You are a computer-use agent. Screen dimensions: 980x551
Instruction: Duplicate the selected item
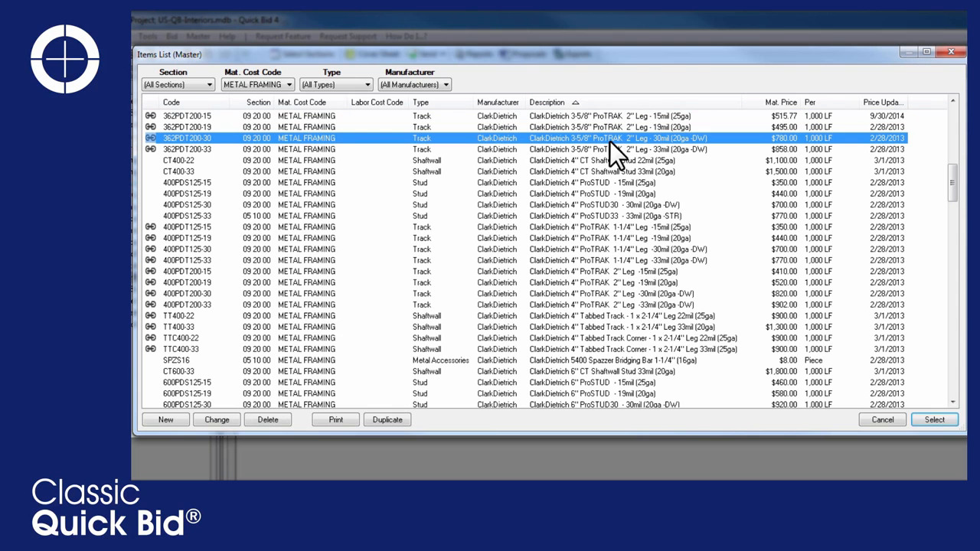coord(387,419)
